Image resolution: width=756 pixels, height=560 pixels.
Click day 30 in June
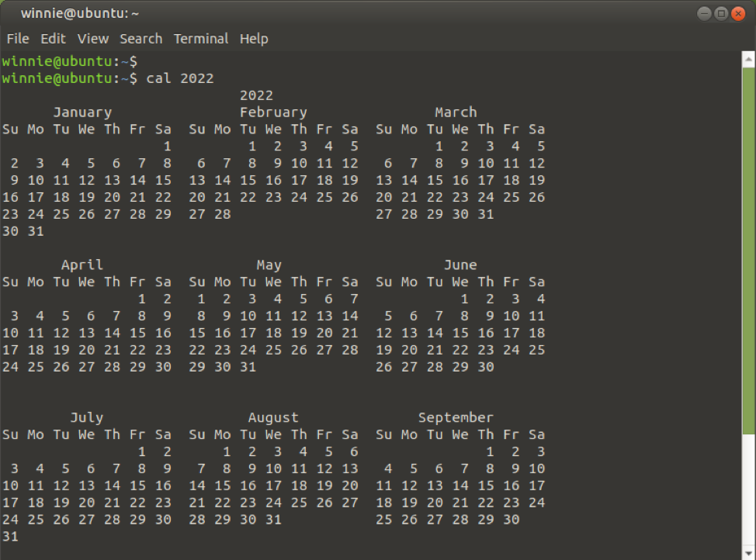click(x=486, y=367)
